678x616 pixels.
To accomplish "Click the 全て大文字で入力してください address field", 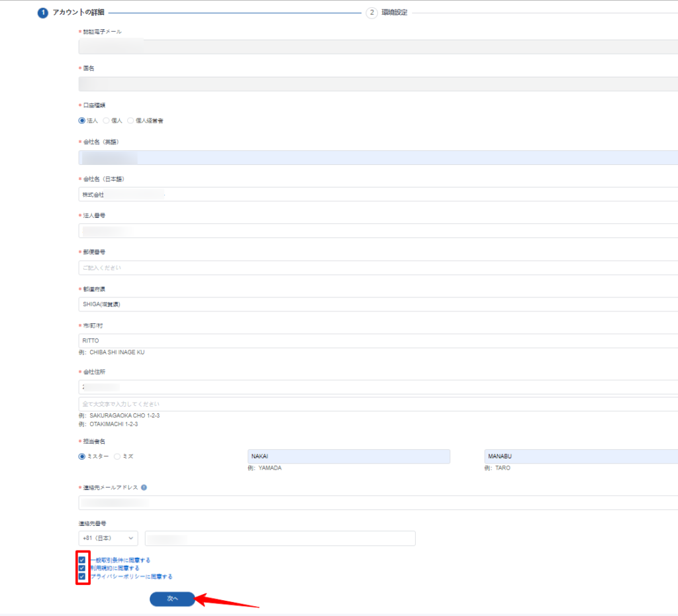I will point(378,404).
